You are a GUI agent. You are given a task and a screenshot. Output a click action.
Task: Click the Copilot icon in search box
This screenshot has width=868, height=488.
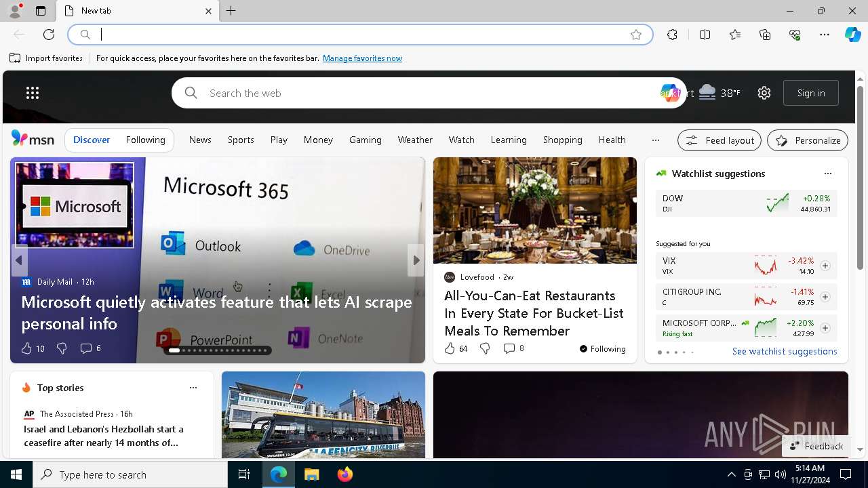click(x=670, y=93)
